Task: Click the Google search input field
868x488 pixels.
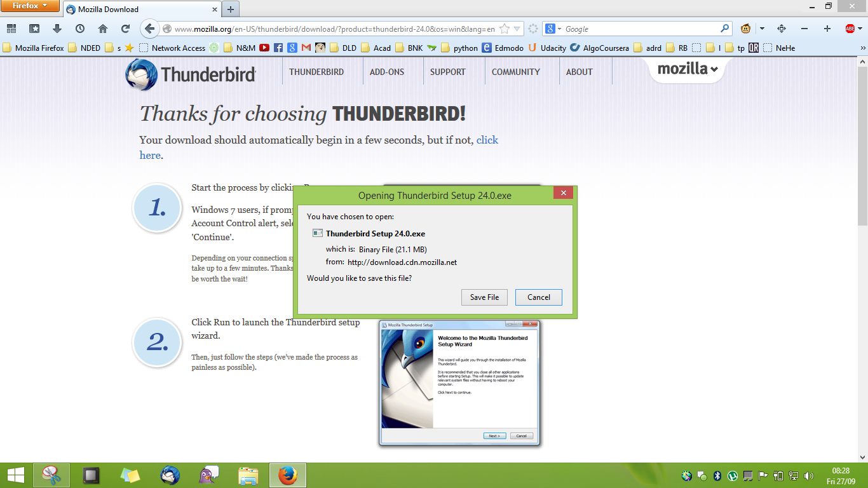Action: point(641,29)
